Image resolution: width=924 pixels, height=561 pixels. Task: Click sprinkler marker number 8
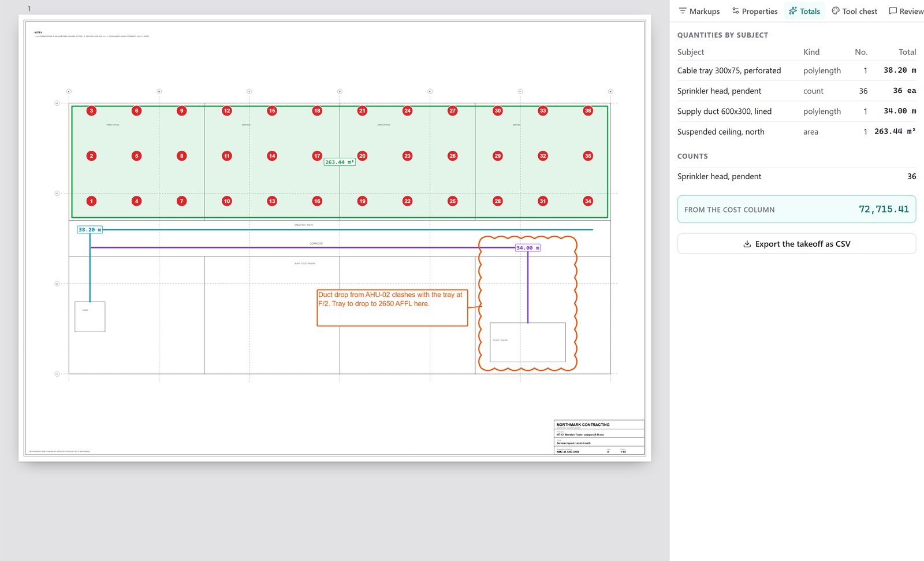click(x=182, y=156)
